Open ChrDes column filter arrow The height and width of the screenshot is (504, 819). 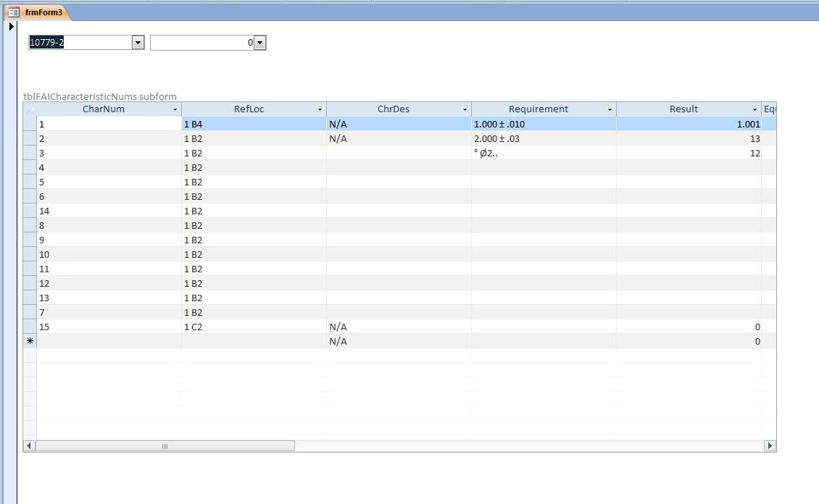(x=465, y=109)
